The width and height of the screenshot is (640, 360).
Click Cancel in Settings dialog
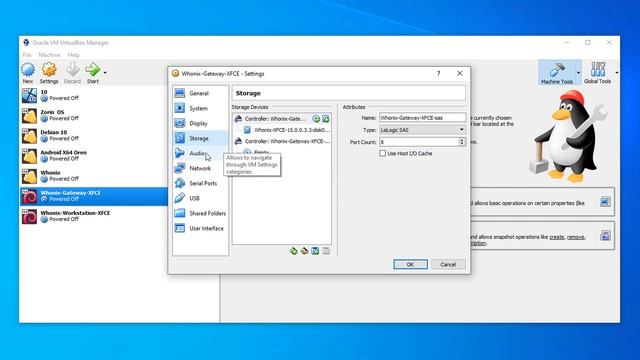(448, 264)
